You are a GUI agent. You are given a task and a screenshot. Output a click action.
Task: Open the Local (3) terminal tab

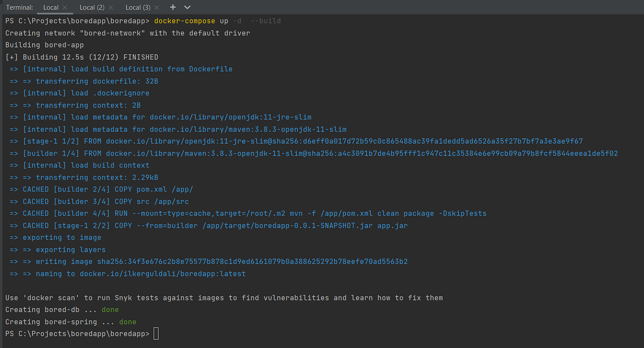pyautogui.click(x=138, y=7)
